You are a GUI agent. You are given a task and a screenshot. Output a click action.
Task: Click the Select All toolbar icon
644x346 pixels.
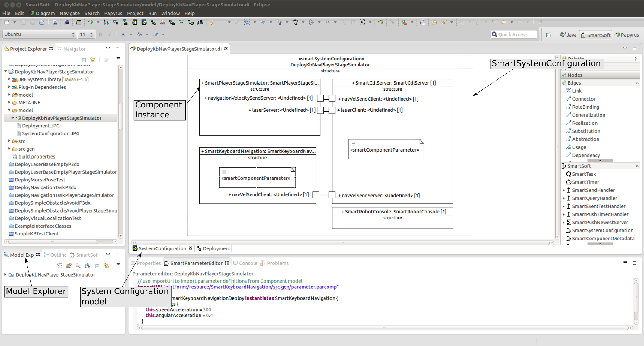tap(247, 22)
